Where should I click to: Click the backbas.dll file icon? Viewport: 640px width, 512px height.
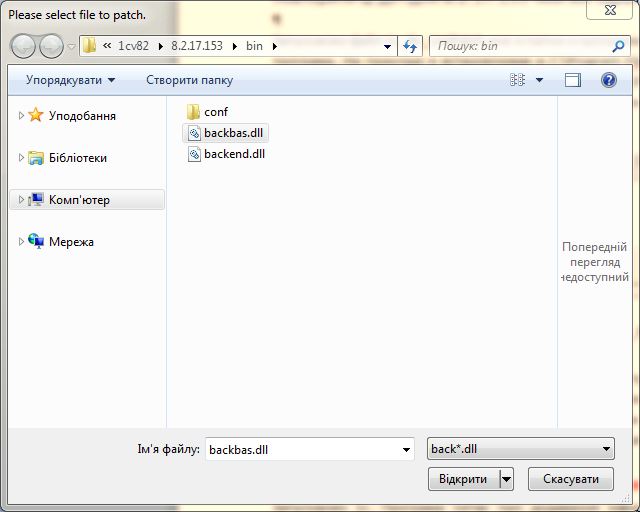[x=194, y=133]
